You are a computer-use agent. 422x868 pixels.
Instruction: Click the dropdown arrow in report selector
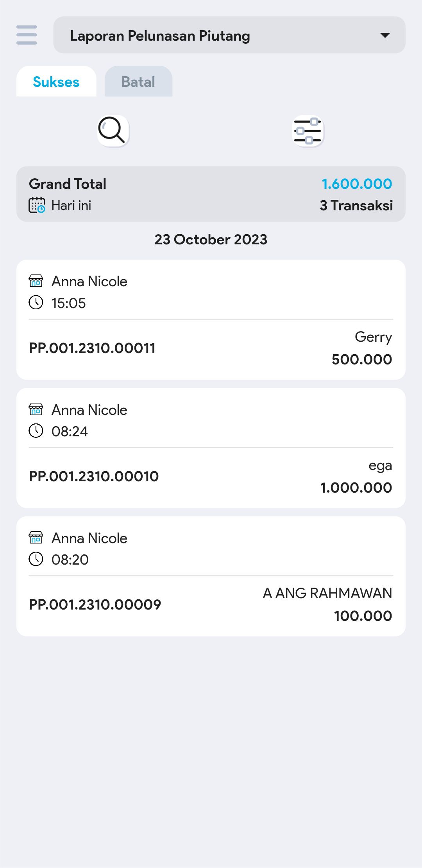[x=385, y=36]
